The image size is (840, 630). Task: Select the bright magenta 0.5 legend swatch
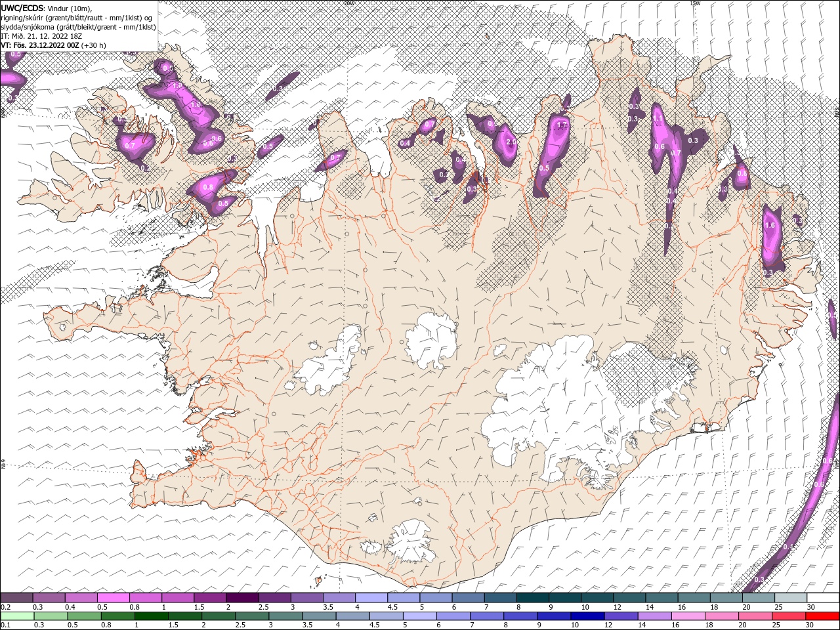click(113, 598)
